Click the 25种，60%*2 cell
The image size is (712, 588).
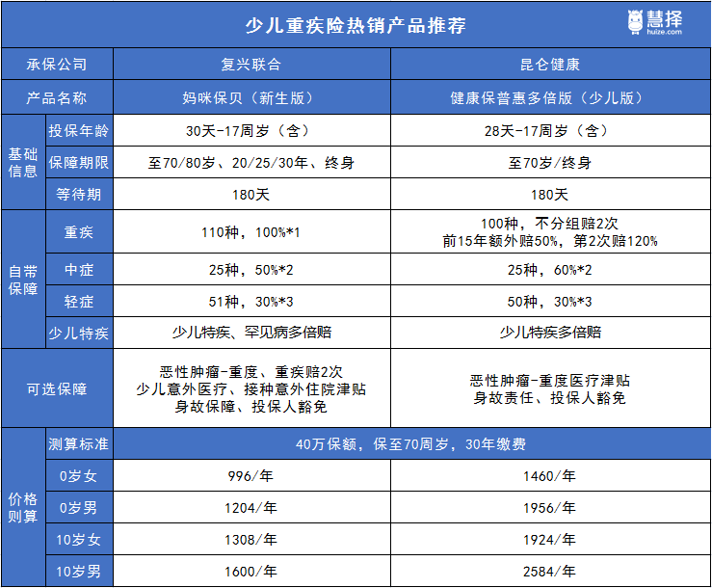pyautogui.click(x=550, y=269)
